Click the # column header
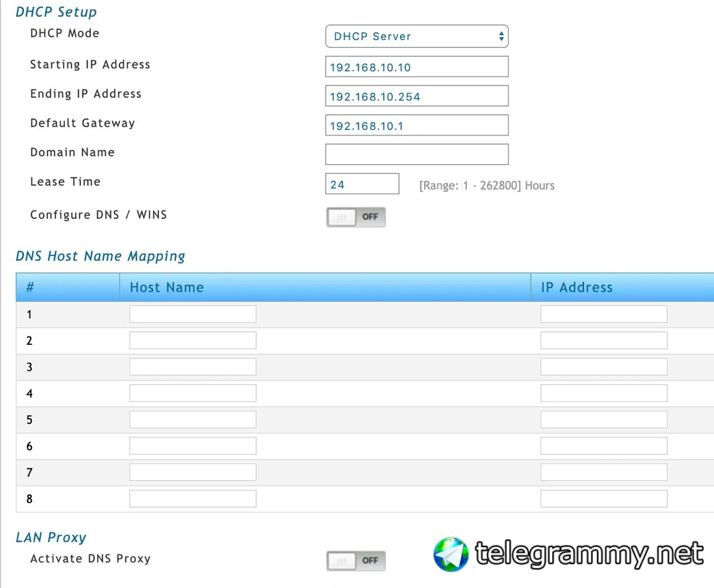714x588 pixels. click(x=68, y=287)
